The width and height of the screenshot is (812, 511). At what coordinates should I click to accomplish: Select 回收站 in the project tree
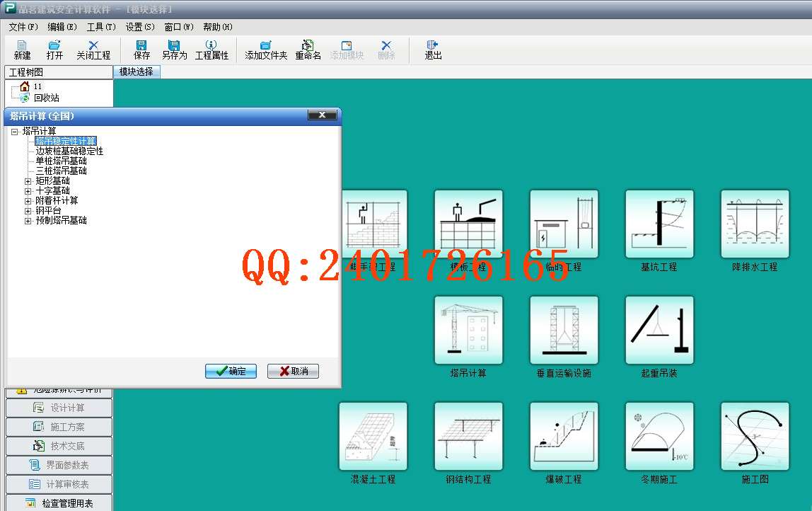point(47,98)
